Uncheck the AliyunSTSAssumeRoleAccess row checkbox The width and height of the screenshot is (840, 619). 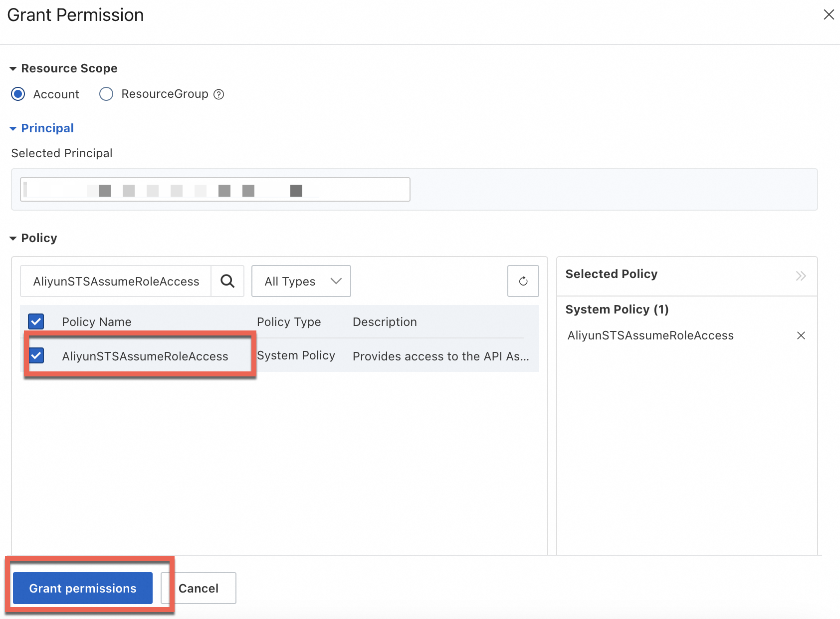tap(36, 355)
